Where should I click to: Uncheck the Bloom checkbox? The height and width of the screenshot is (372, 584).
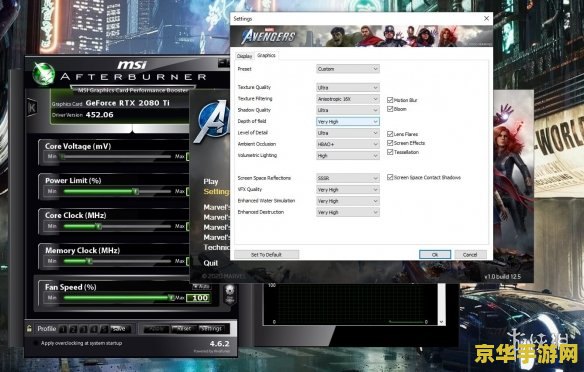(390, 109)
